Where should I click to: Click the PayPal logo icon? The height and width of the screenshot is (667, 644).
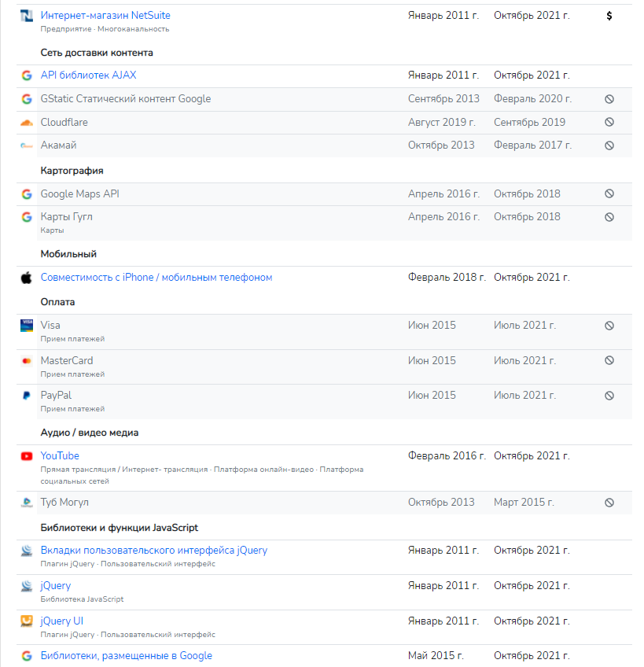[27, 396]
